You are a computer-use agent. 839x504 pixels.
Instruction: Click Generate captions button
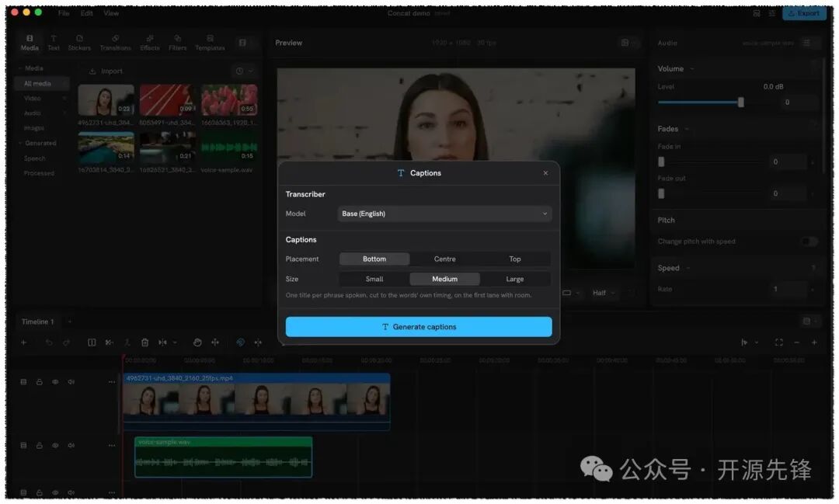419,327
